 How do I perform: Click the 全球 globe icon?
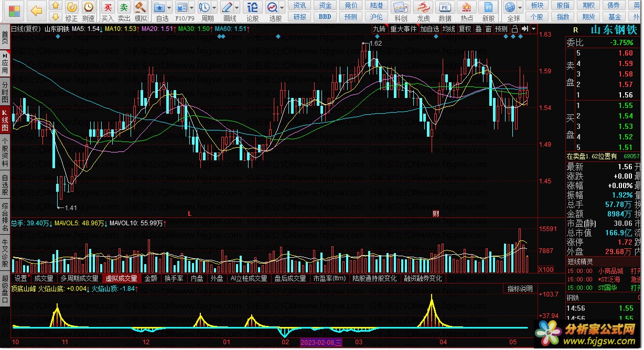pos(510,7)
